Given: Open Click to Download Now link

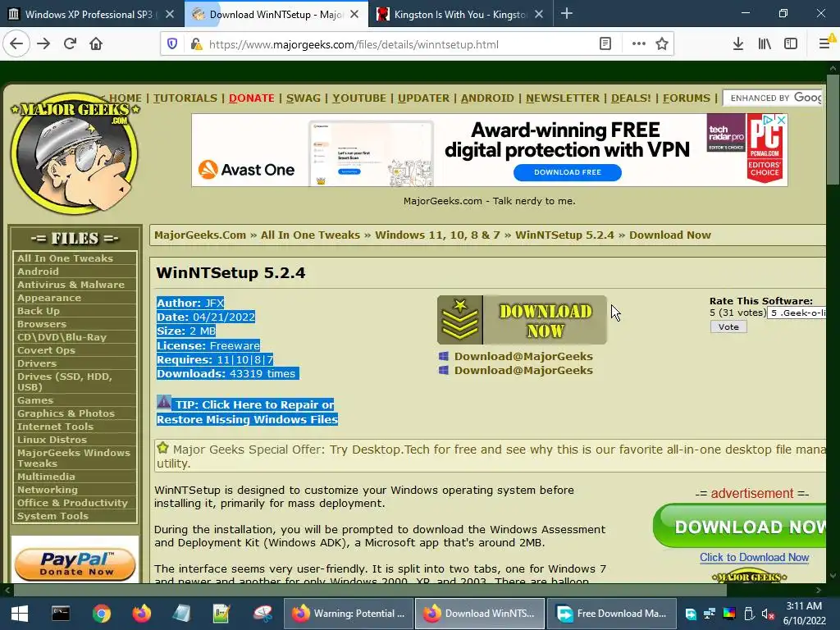Looking at the screenshot, I should pyautogui.click(x=755, y=557).
